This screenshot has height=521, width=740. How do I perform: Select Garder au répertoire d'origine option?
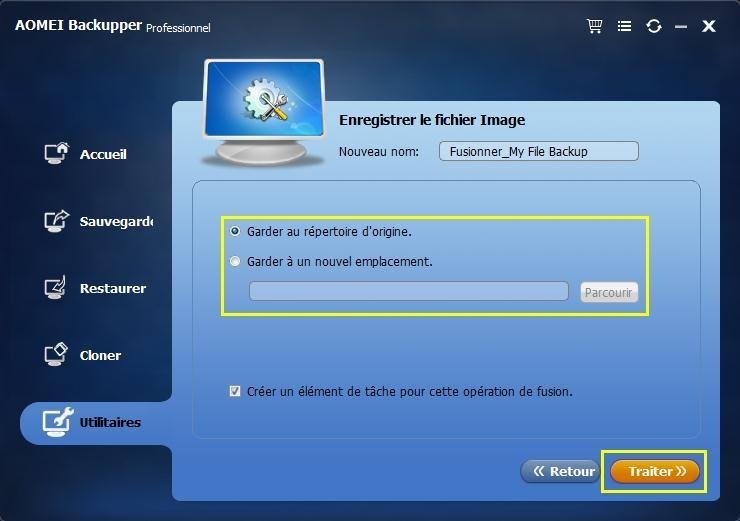coord(235,231)
